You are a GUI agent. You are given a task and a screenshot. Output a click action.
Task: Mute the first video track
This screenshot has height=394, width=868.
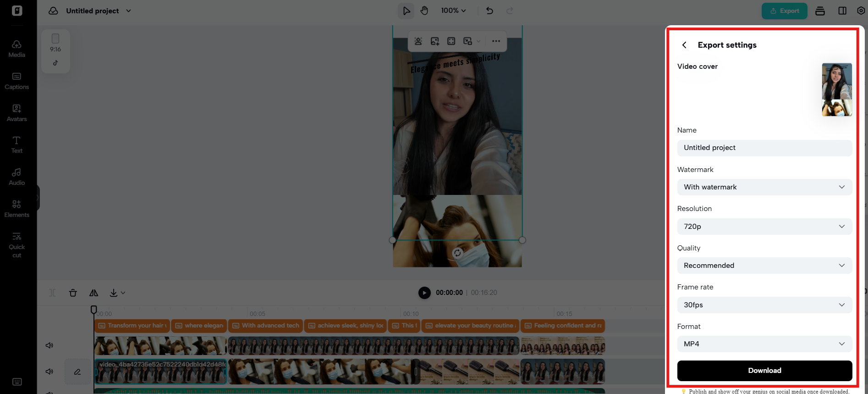pos(49,345)
